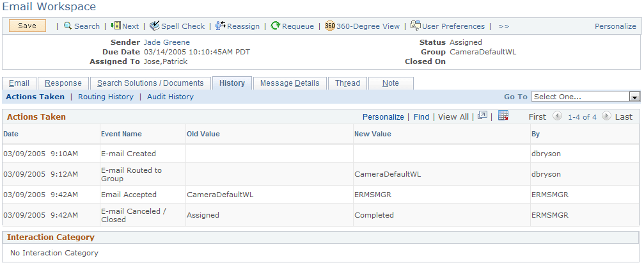Screen dimensions: 644x265
Task: Open Actions Taken grid in new window
Action: [483, 116]
